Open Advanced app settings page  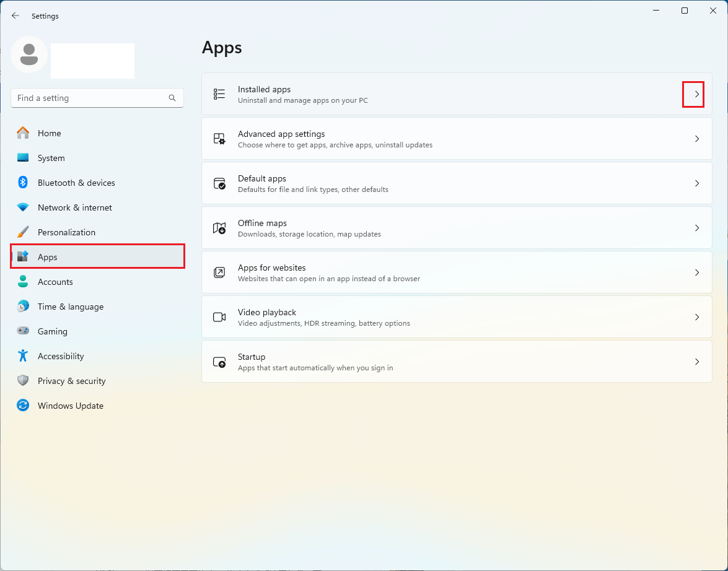(457, 139)
